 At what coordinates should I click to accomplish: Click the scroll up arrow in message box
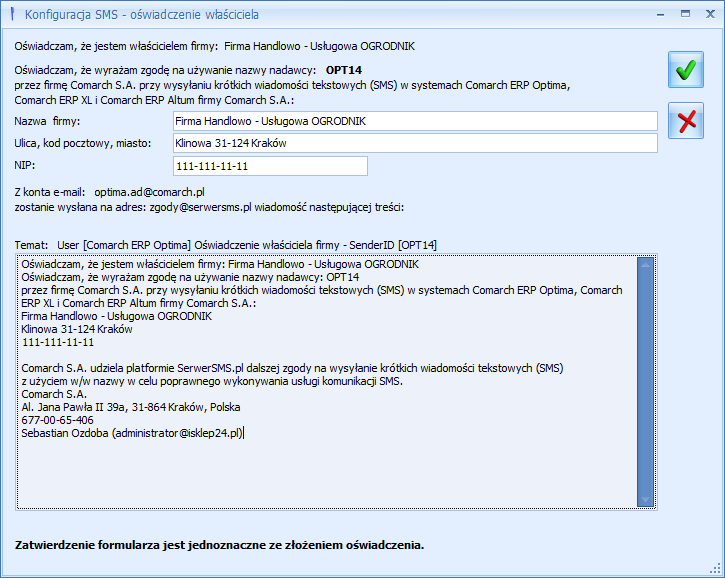click(645, 265)
